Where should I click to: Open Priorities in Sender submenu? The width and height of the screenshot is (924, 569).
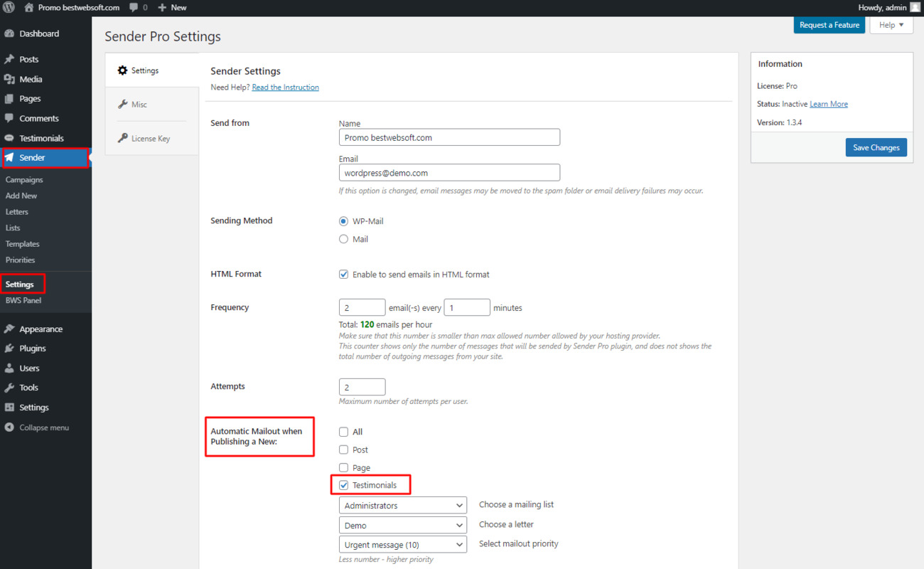click(x=20, y=260)
